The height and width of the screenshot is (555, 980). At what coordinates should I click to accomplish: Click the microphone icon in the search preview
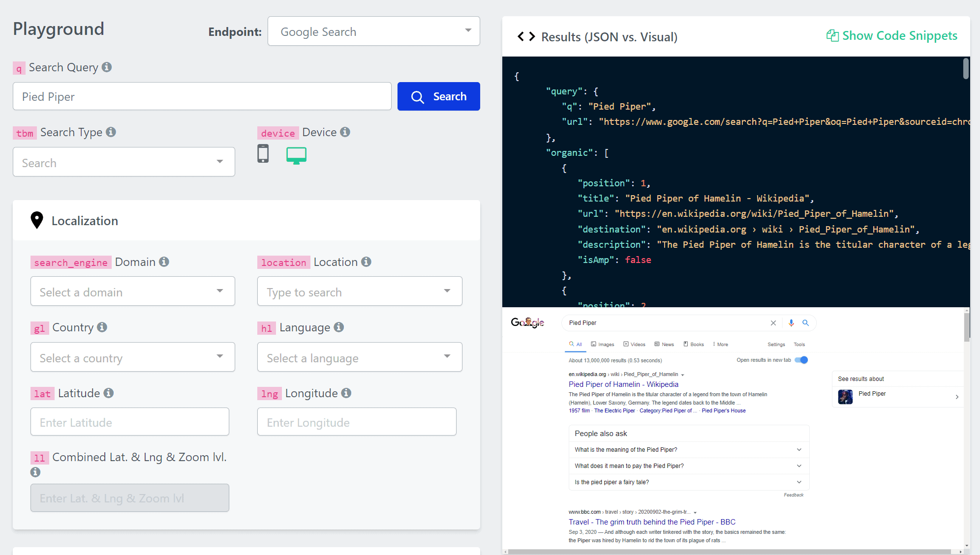tap(791, 323)
